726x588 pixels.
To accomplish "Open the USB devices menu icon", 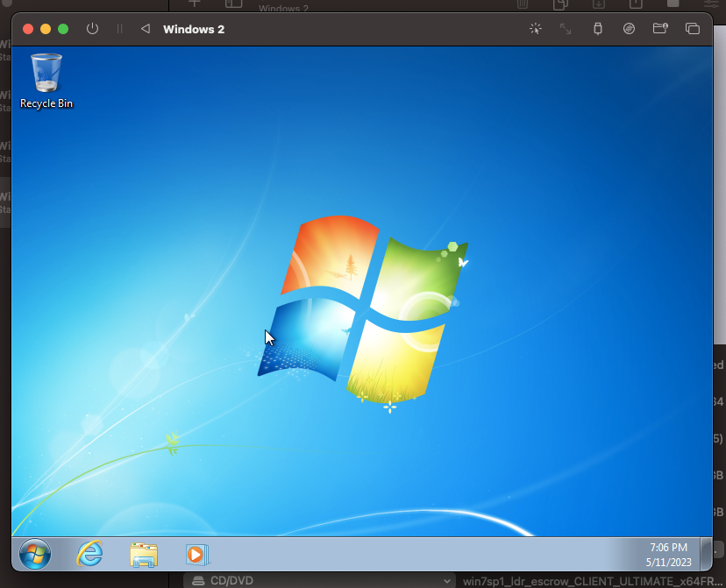I will click(598, 29).
